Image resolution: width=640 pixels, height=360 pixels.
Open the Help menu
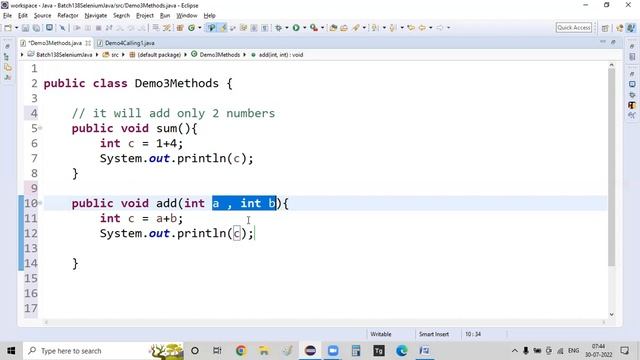(x=209, y=16)
